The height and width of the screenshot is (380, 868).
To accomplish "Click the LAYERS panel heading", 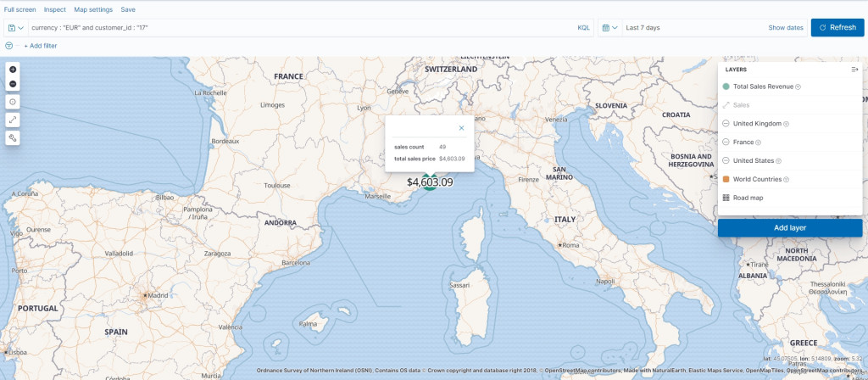I will coord(736,70).
